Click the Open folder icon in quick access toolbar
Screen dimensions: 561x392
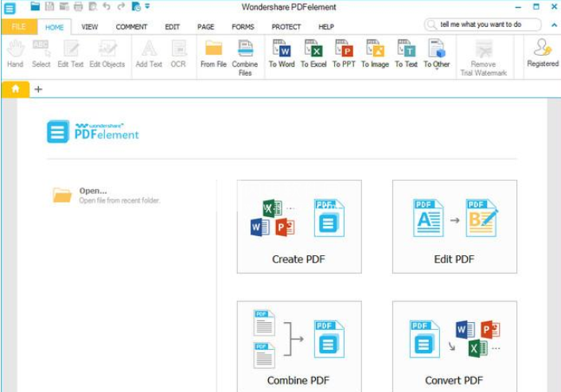(35, 6)
